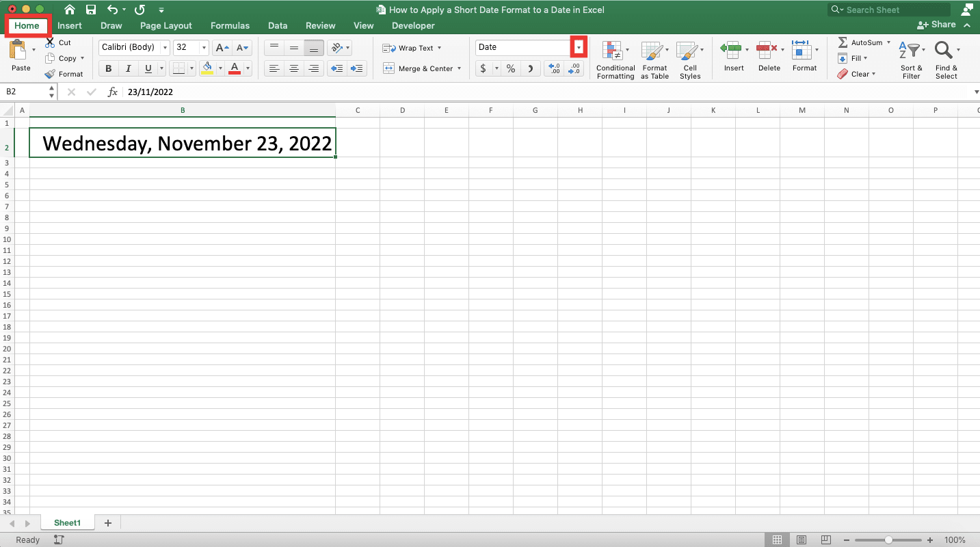The height and width of the screenshot is (547, 980).
Task: Align text left
Action: 274,68
